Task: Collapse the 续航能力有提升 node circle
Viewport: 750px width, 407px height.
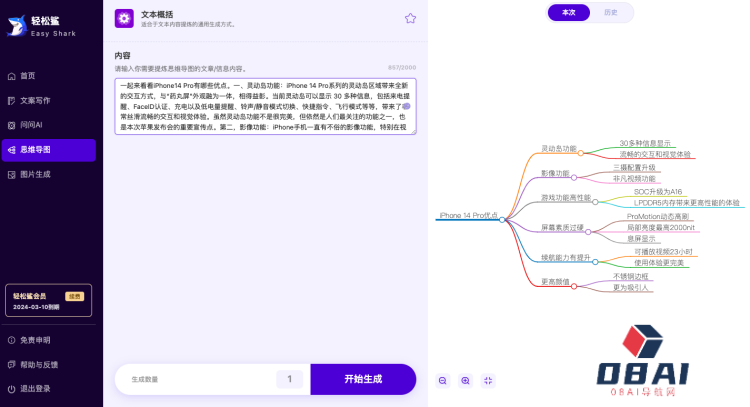Action: (x=595, y=262)
